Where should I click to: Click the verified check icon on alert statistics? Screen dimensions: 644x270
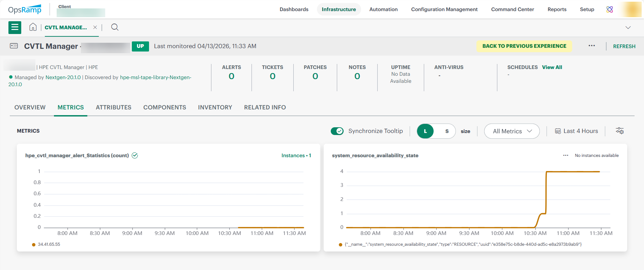pos(135,156)
